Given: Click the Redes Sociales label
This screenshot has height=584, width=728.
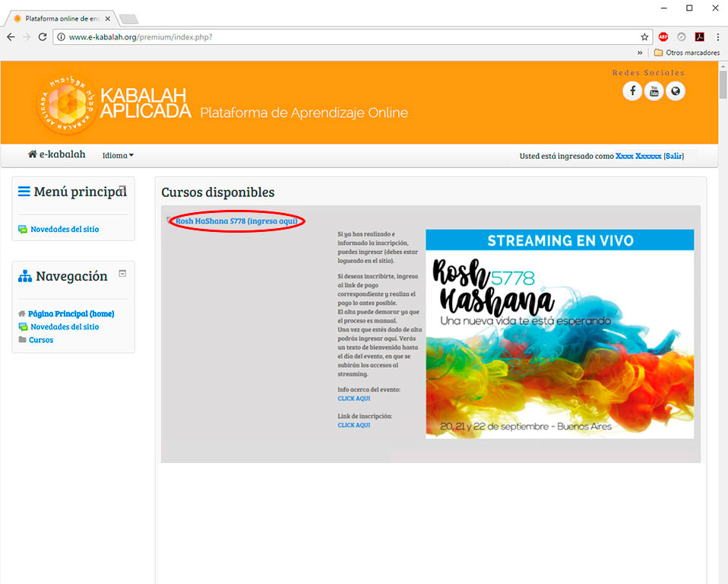Looking at the screenshot, I should coord(648,72).
